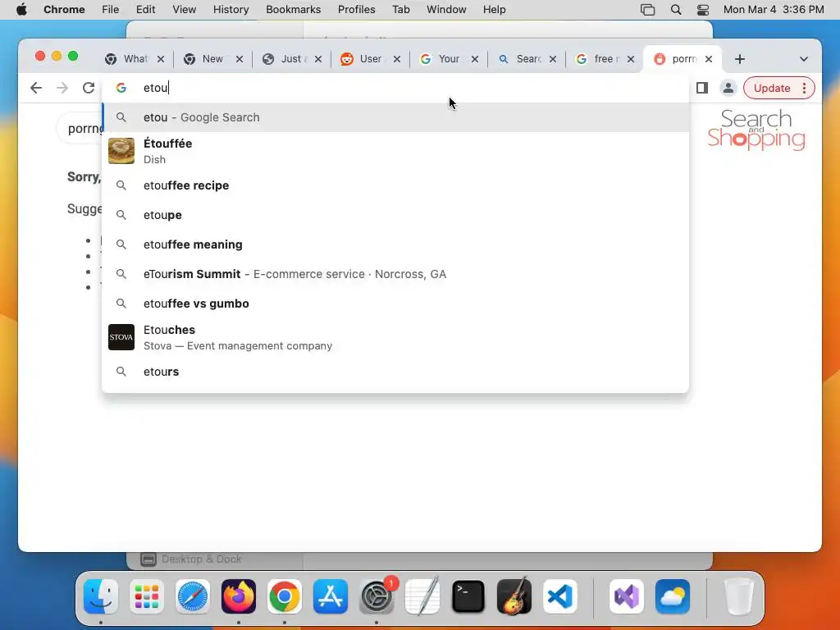
Task: Expand the tab search chevron
Action: coord(804,59)
